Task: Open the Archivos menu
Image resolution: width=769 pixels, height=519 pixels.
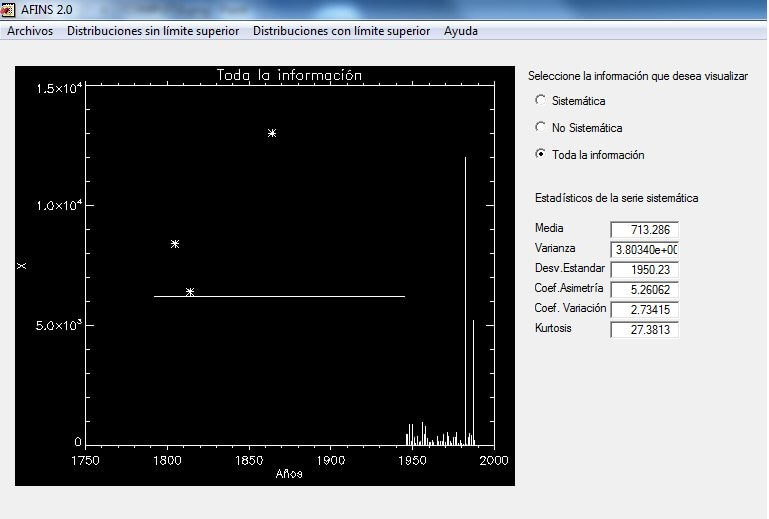Action: point(30,31)
